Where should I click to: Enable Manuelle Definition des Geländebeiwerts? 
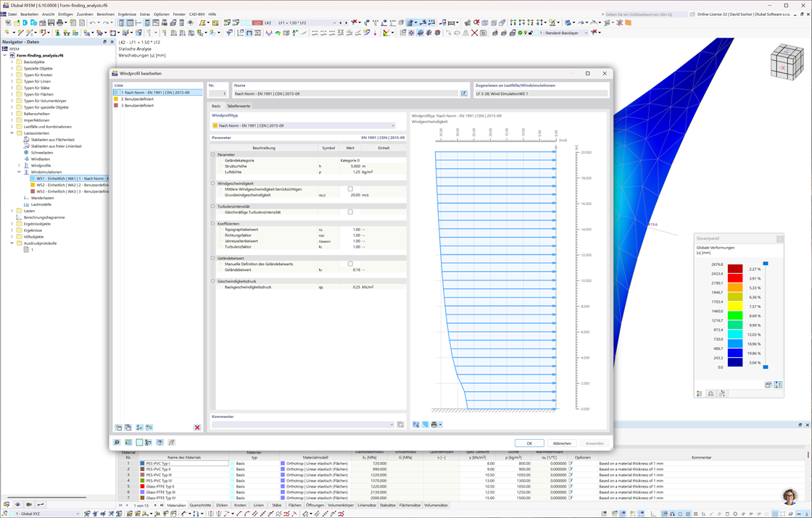(x=350, y=262)
